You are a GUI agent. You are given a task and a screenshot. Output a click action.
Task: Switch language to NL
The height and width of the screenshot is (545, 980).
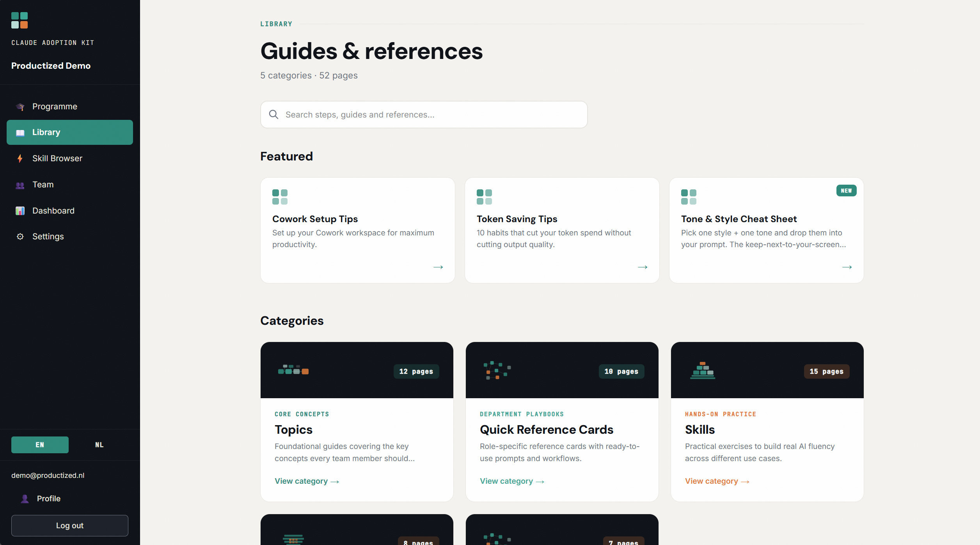[99, 445]
